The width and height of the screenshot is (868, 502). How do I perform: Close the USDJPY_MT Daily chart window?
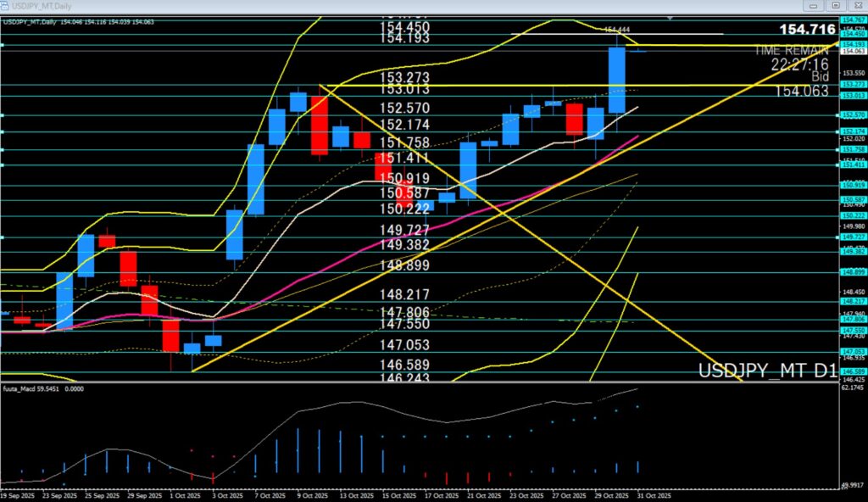click(x=858, y=7)
